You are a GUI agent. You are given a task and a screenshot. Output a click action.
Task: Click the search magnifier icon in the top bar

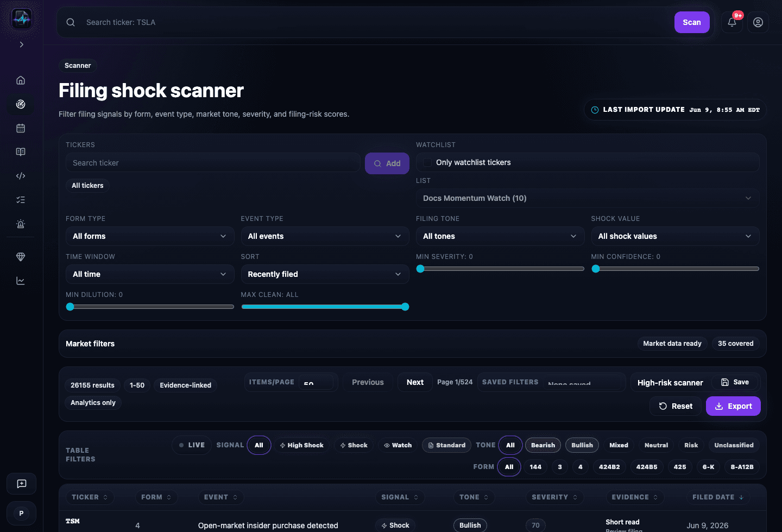pyautogui.click(x=71, y=22)
